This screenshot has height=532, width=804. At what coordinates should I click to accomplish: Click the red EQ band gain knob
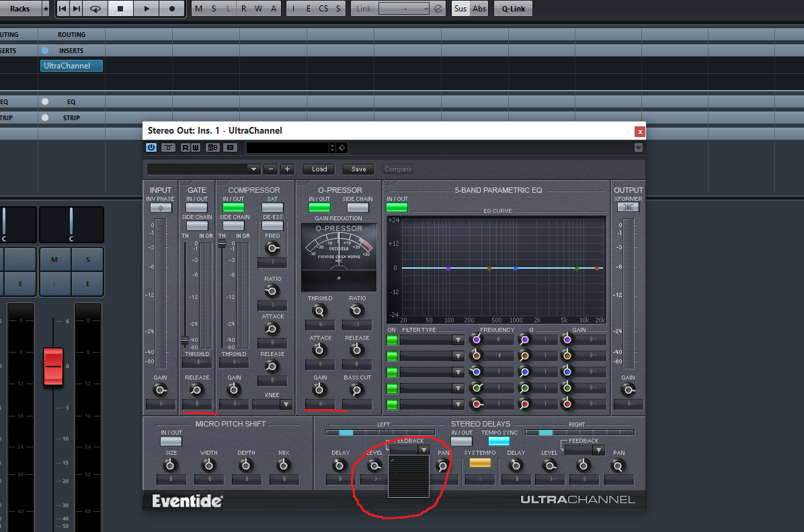tap(567, 404)
